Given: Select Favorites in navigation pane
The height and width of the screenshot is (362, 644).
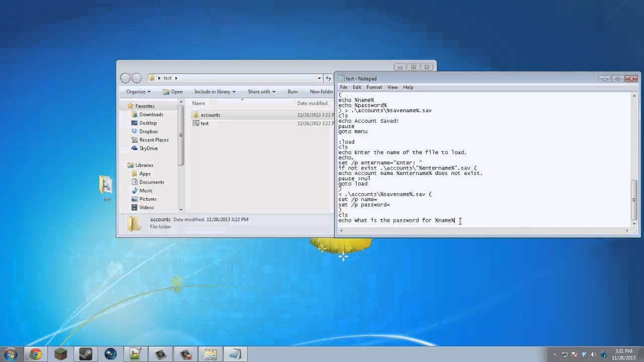Looking at the screenshot, I should pyautogui.click(x=145, y=106).
